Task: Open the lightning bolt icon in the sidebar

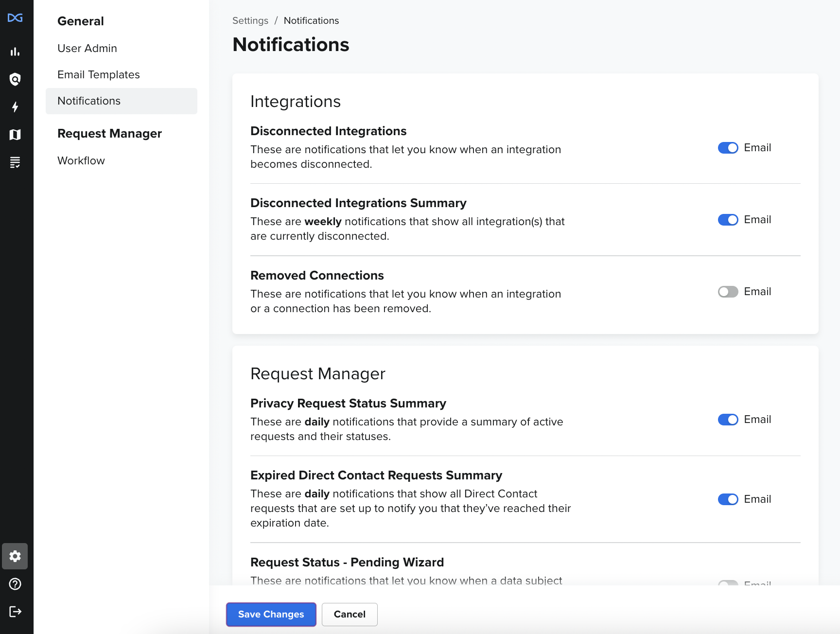Action: pos(15,107)
